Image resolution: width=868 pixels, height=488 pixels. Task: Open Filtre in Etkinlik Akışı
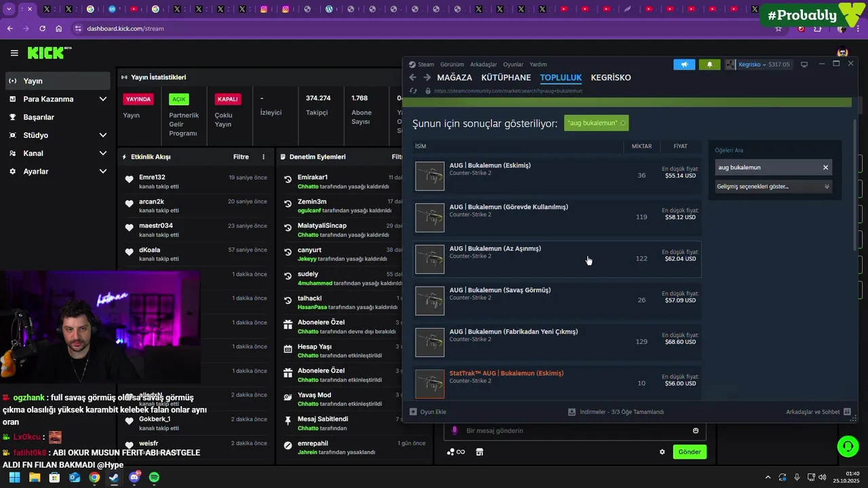pyautogui.click(x=241, y=157)
